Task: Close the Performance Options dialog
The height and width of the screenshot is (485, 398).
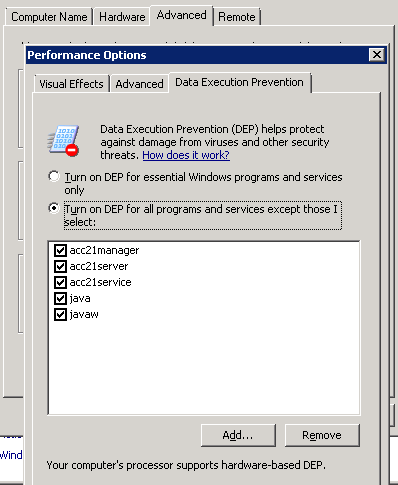Action: 377,55
